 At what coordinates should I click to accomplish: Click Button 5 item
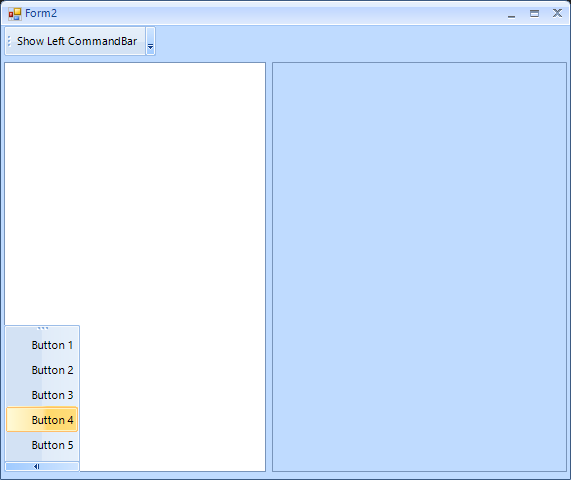click(x=42, y=445)
